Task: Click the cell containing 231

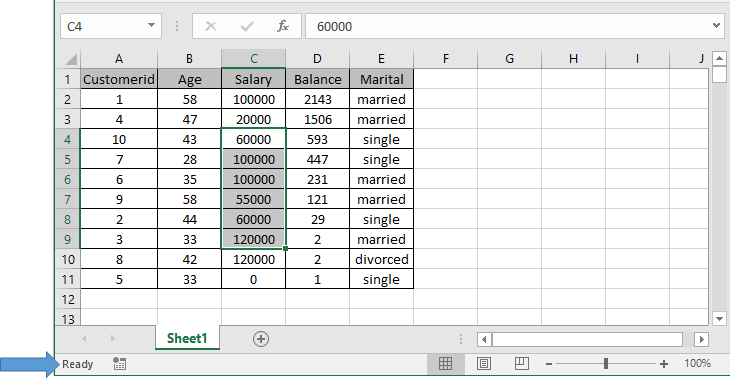Action: coord(317,179)
